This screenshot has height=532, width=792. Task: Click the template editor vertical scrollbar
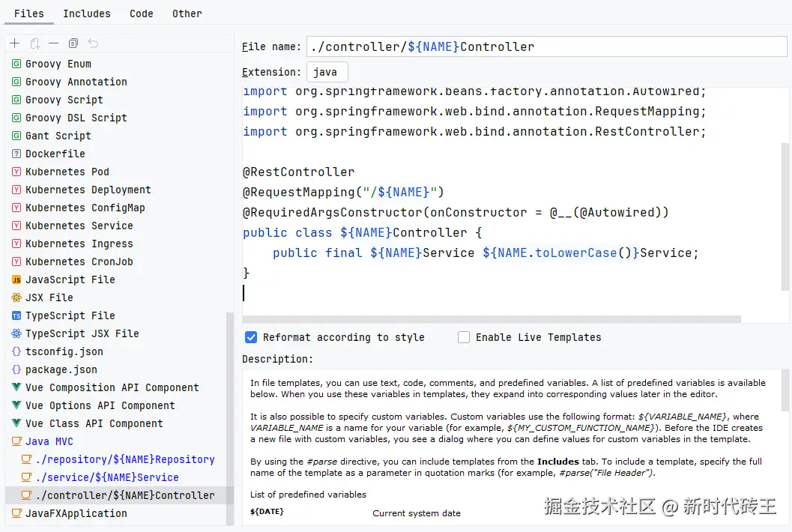(785, 217)
